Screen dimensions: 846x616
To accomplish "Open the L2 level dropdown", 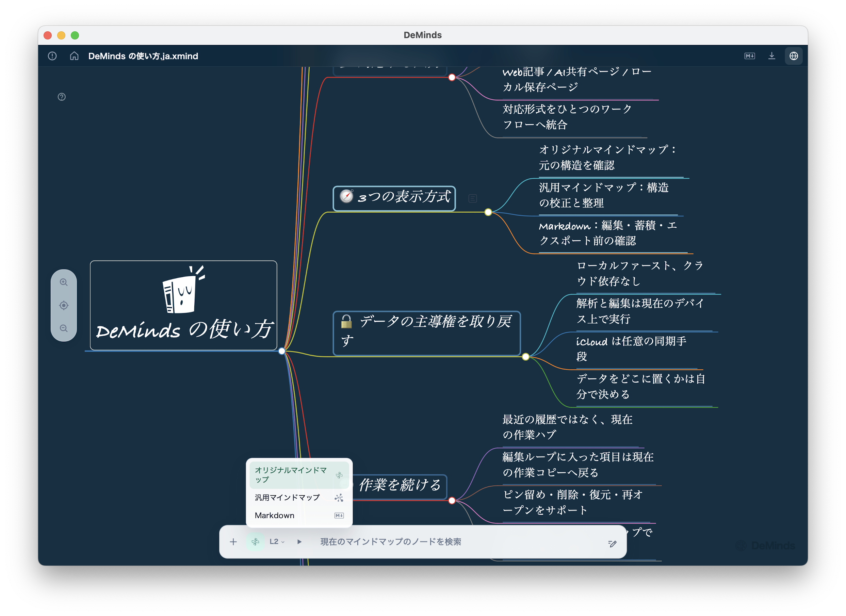I will pos(277,542).
